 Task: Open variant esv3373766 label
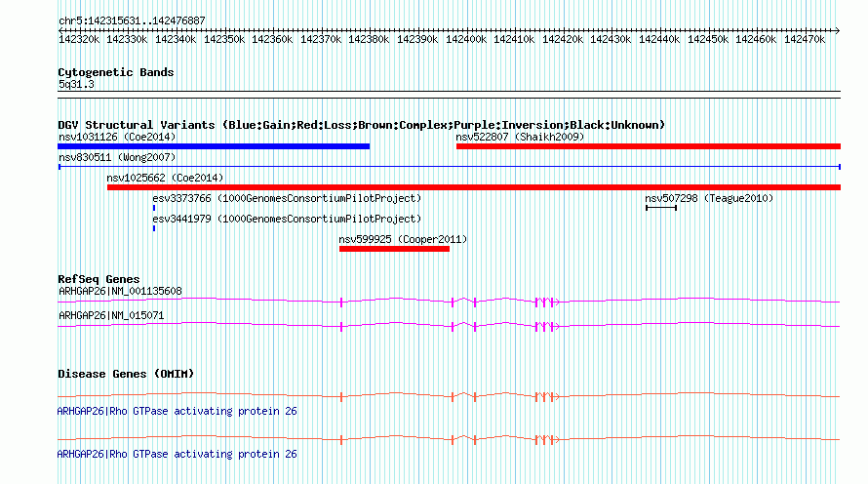click(287, 198)
